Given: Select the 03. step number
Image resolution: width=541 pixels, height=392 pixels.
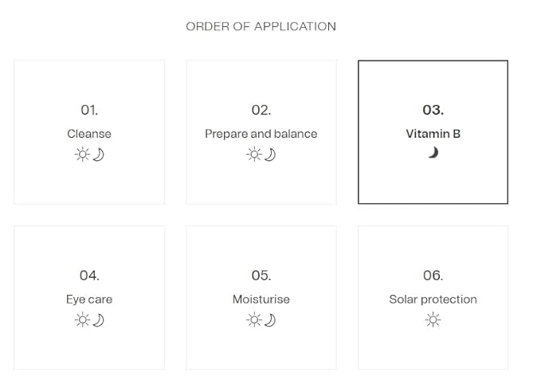Looking at the screenshot, I should point(433,110).
